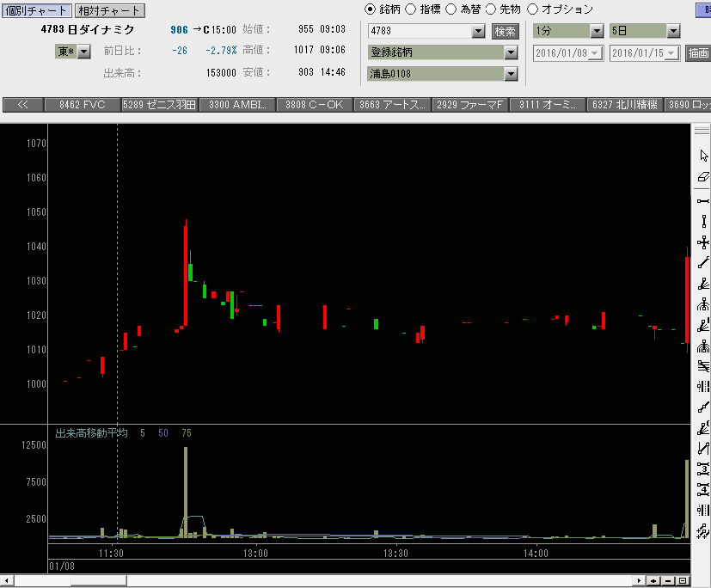Select the zigzag N-line tool

click(703, 449)
